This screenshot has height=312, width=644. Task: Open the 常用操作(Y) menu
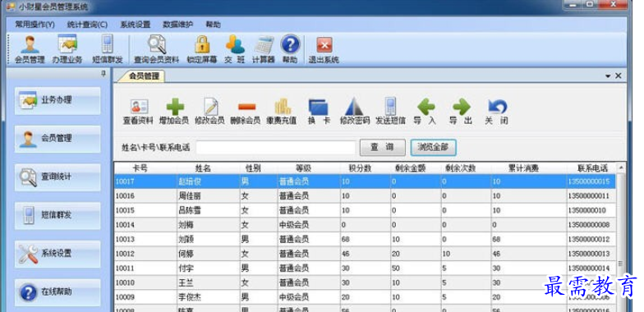click(x=34, y=25)
